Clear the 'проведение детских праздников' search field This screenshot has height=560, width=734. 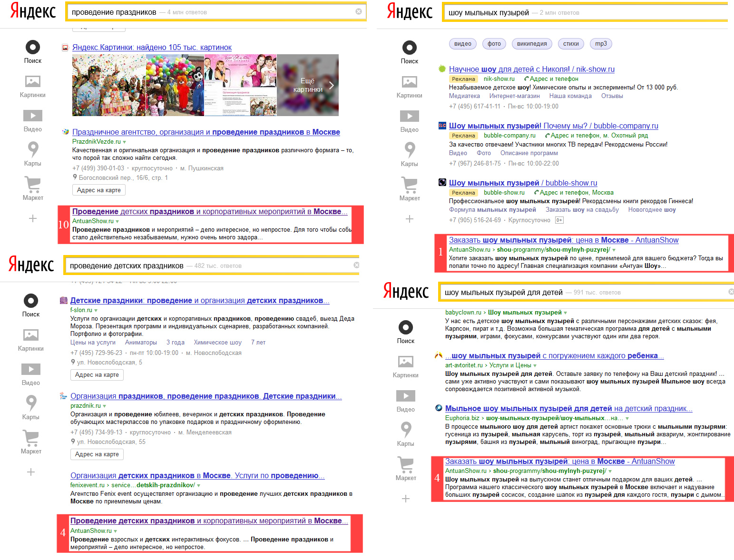pyautogui.click(x=356, y=265)
